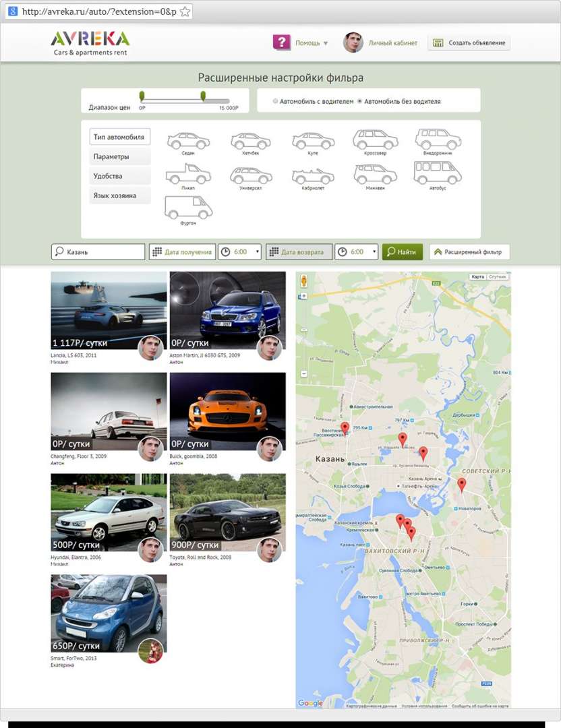The width and height of the screenshot is (561, 728).
Task: Click the AVREKA logo
Action: point(90,43)
